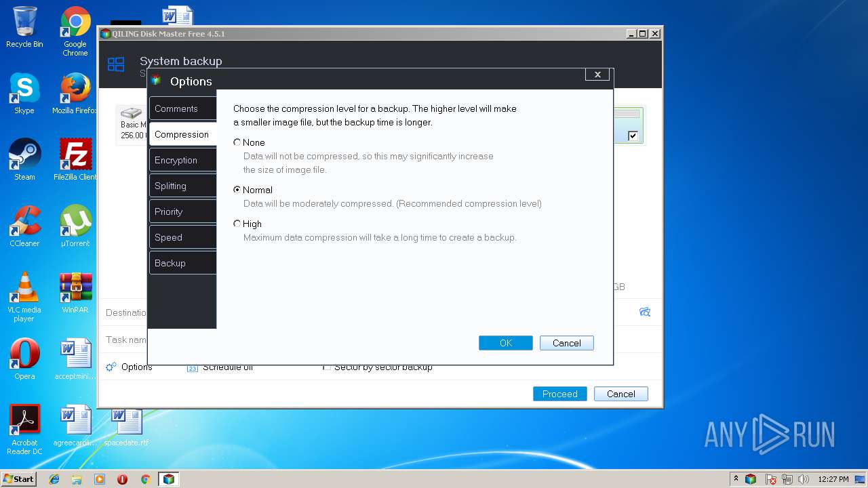Select the None compression radio button

pos(237,142)
